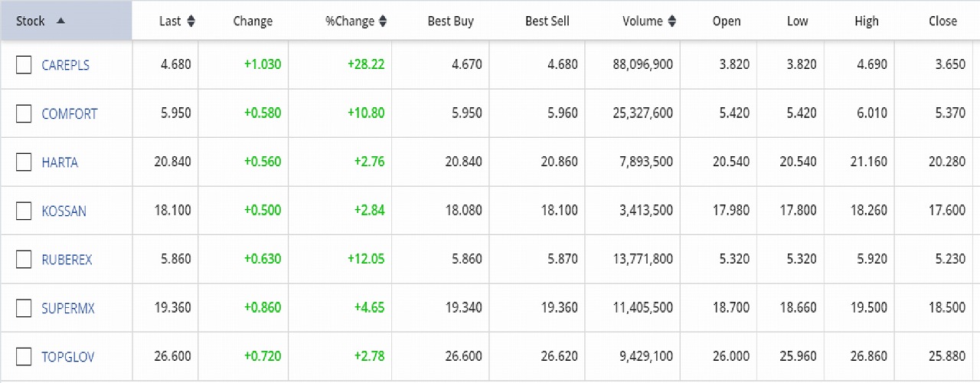The height and width of the screenshot is (383, 980).
Task: Select the COMFORT row checkbox
Action: (x=24, y=113)
